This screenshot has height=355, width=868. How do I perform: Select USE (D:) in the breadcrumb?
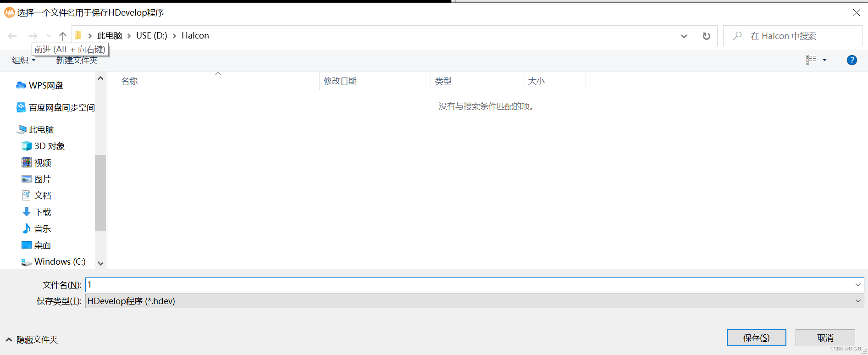click(x=152, y=36)
